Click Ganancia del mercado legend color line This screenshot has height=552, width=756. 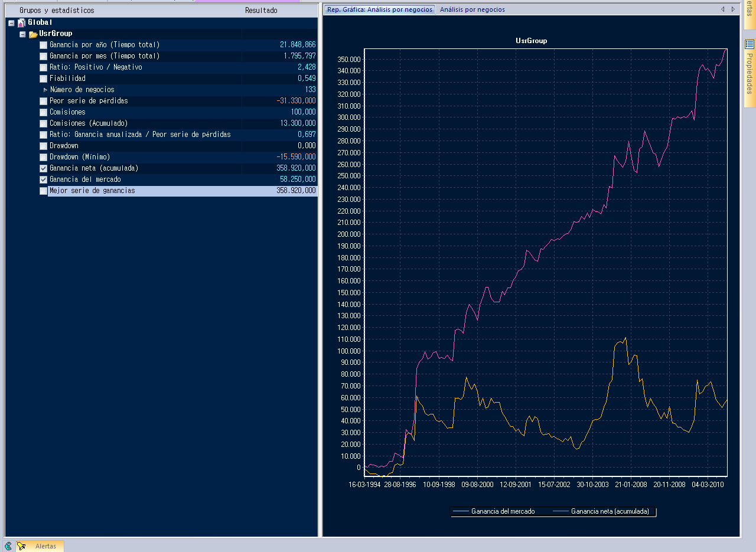pyautogui.click(x=460, y=511)
